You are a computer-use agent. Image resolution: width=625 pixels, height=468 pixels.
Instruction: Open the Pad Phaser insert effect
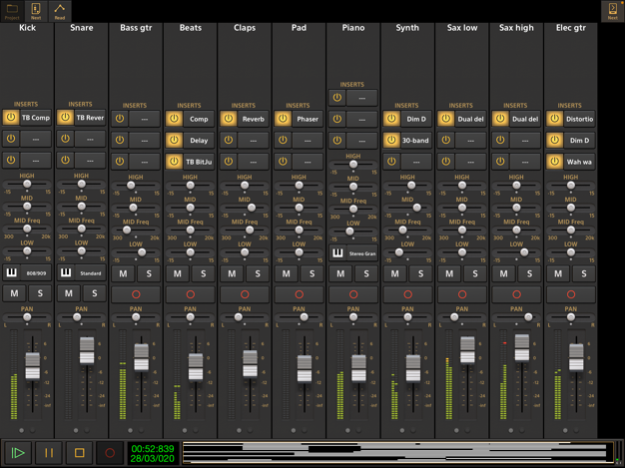[306, 118]
